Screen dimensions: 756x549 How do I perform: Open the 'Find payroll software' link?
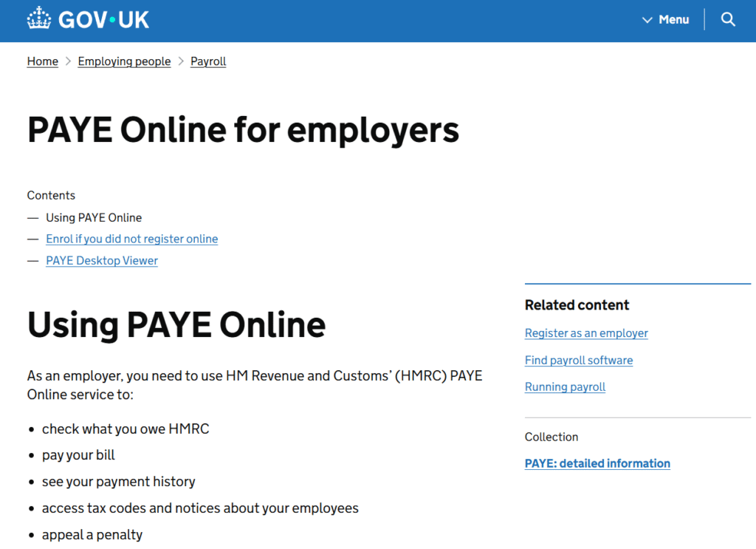pyautogui.click(x=578, y=360)
